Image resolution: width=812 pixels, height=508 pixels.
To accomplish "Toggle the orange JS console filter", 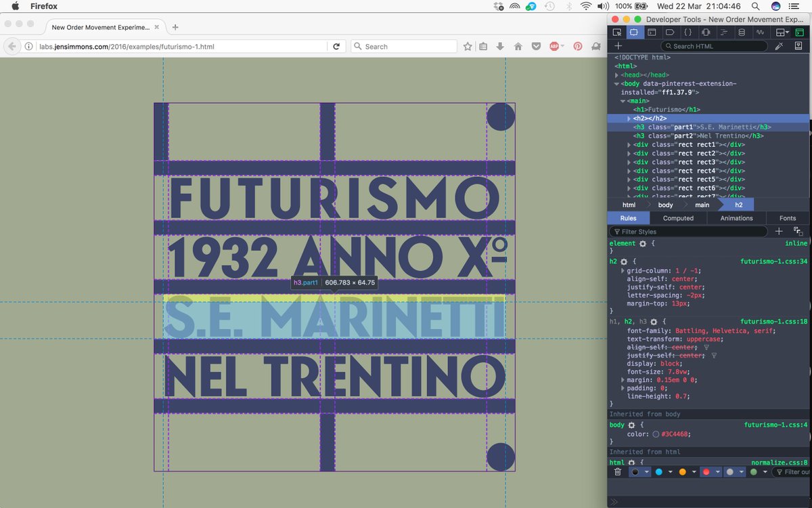I will click(682, 472).
